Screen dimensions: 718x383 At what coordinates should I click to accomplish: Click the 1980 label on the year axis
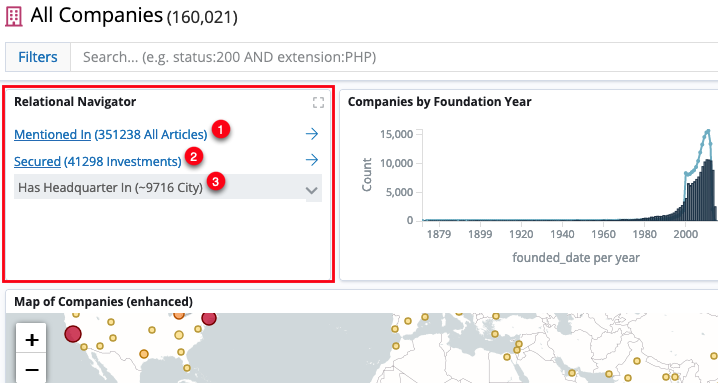(x=644, y=235)
